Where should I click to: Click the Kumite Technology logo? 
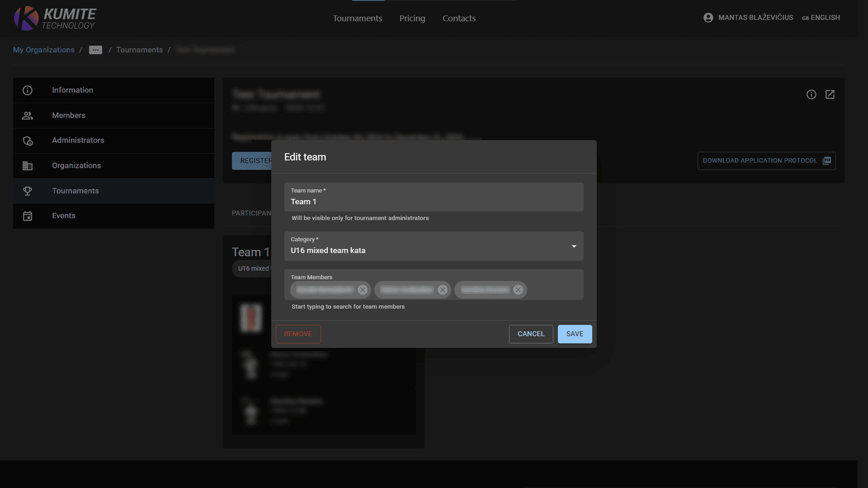(x=55, y=19)
